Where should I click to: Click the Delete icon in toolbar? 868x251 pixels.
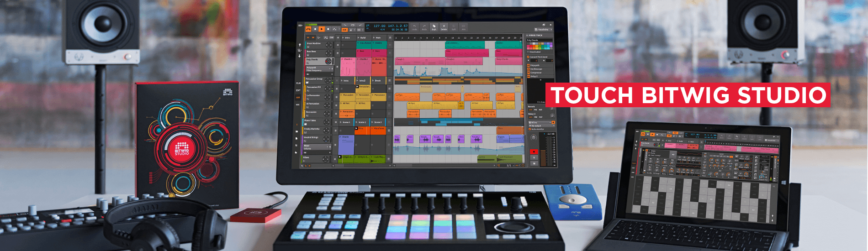coord(444,27)
